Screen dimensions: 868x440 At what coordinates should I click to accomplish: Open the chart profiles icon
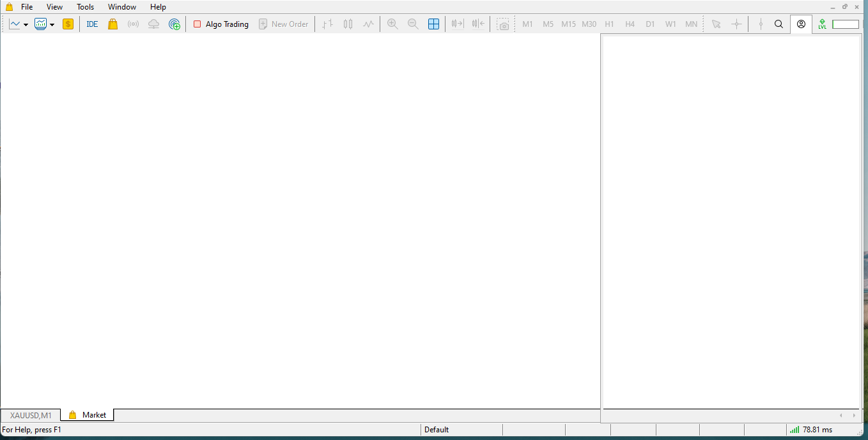coord(41,24)
